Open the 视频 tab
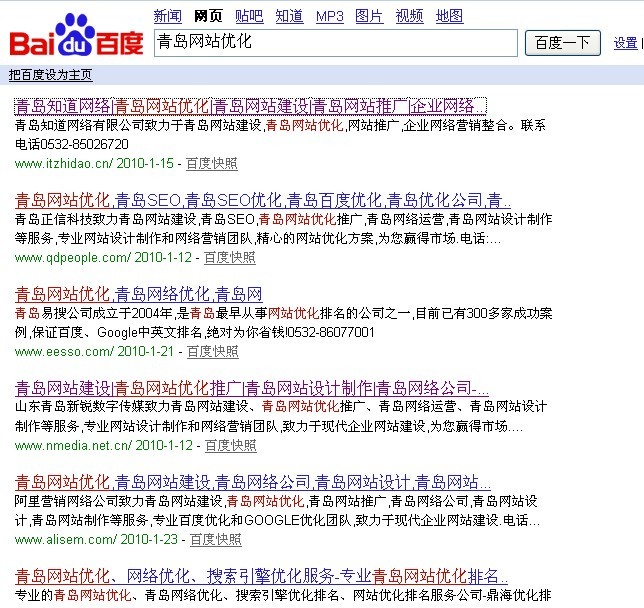644x608 pixels. pos(409,16)
